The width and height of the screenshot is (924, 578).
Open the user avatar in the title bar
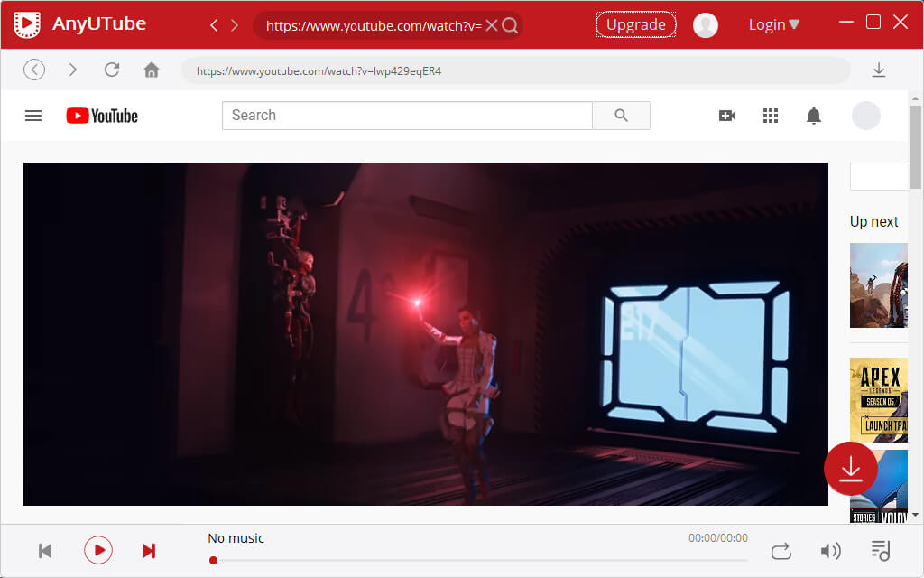706,25
